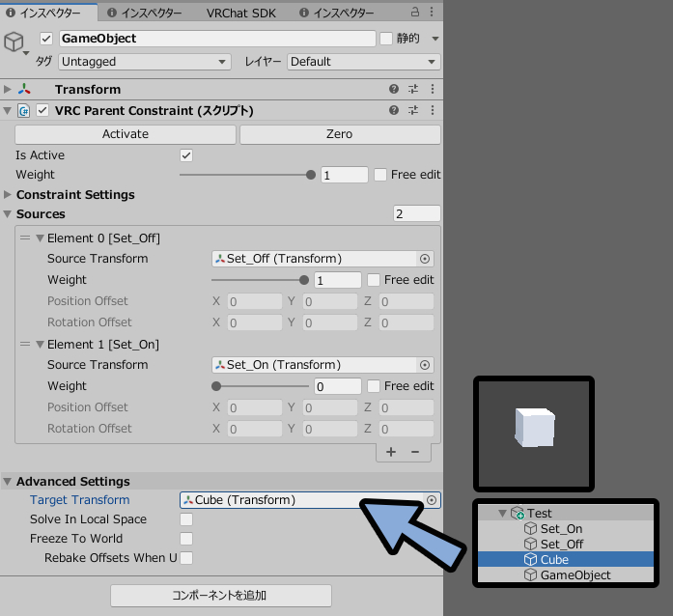Click the Transform component icon
673x616 pixels.
coord(24,89)
